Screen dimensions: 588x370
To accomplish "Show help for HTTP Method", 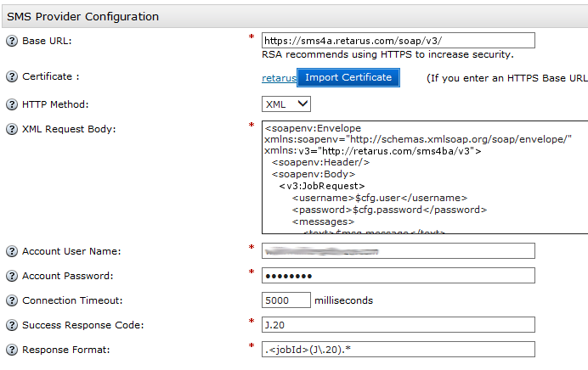I will click(x=12, y=104).
